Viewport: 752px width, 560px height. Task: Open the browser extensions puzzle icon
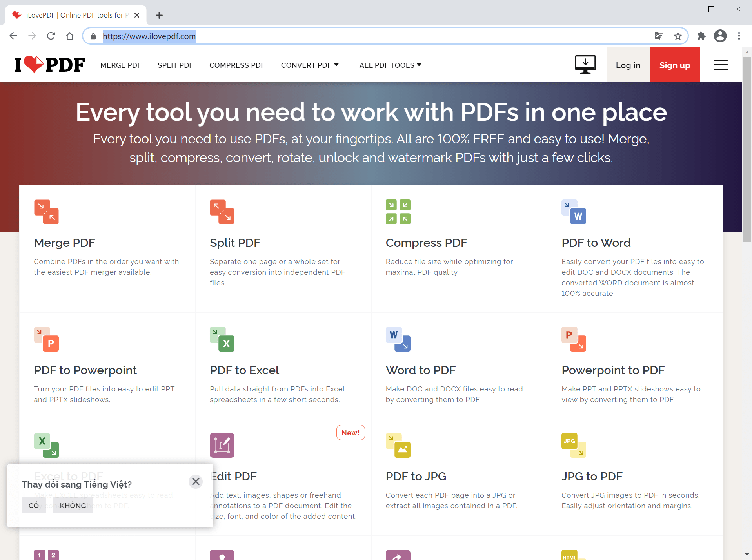click(x=701, y=36)
